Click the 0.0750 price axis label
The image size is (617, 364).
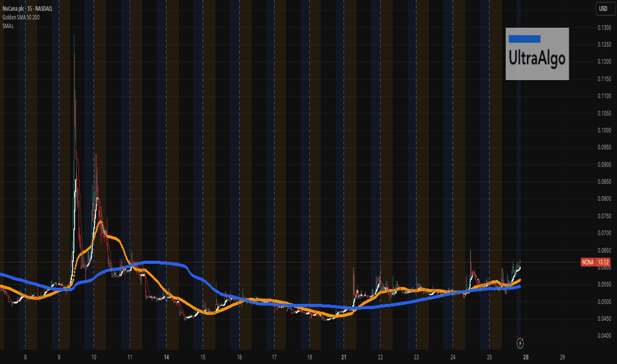604,216
